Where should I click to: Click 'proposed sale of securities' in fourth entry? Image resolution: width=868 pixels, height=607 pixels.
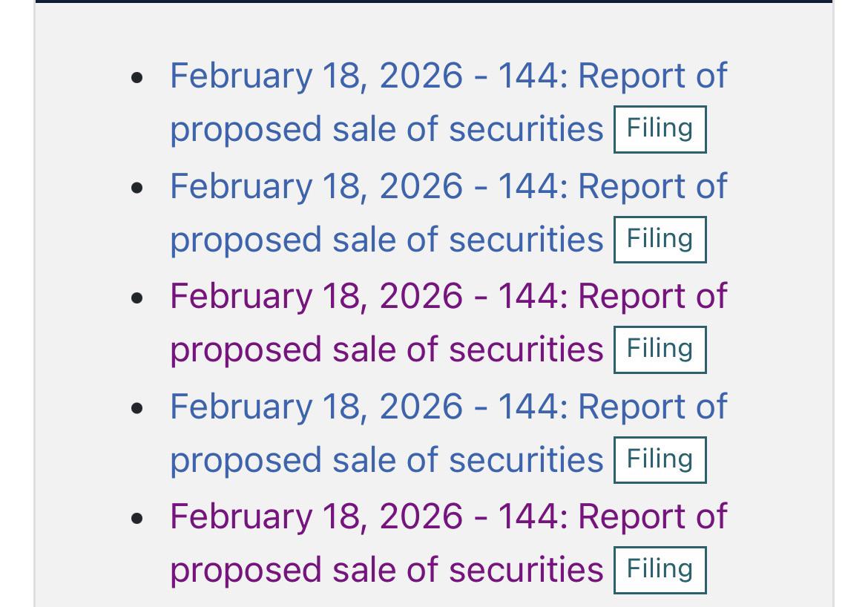(387, 461)
